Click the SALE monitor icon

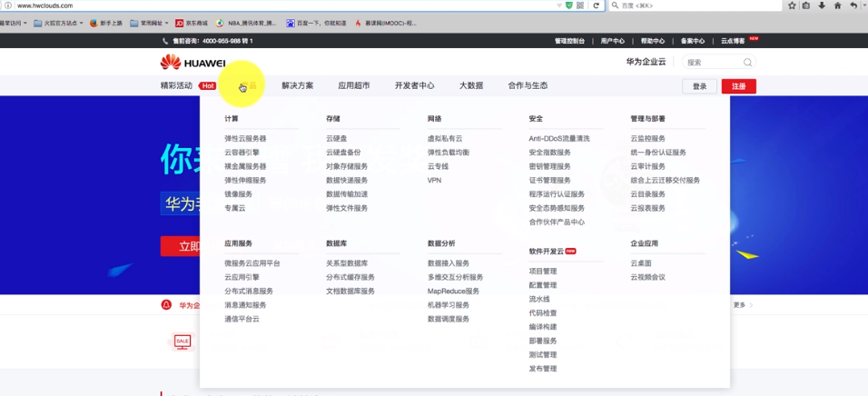(182, 342)
